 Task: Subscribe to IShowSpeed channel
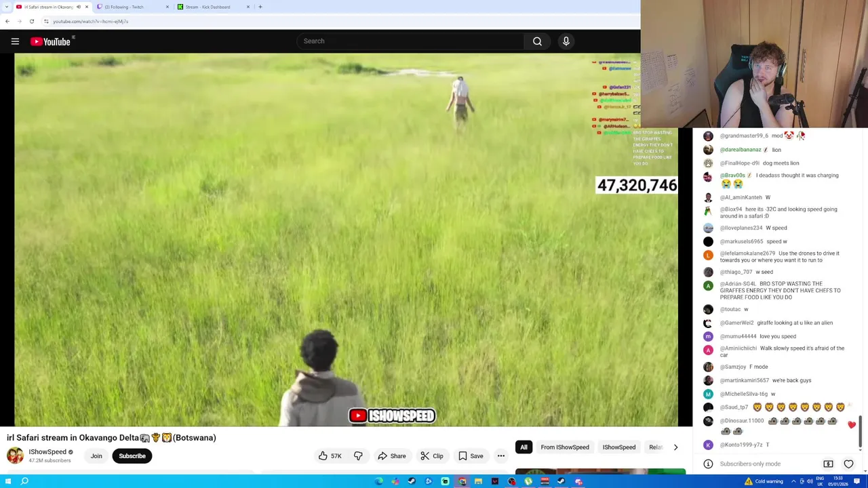click(x=132, y=456)
